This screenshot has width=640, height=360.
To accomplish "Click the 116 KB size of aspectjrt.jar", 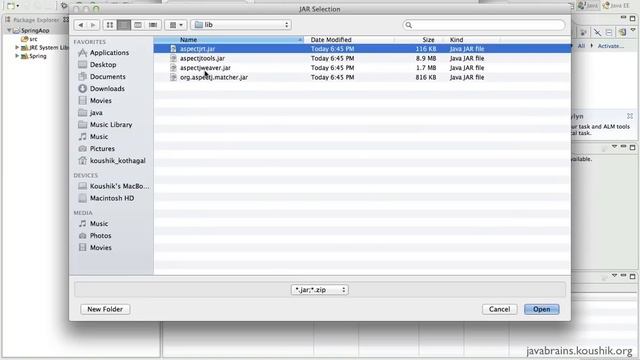I will coord(426,49).
